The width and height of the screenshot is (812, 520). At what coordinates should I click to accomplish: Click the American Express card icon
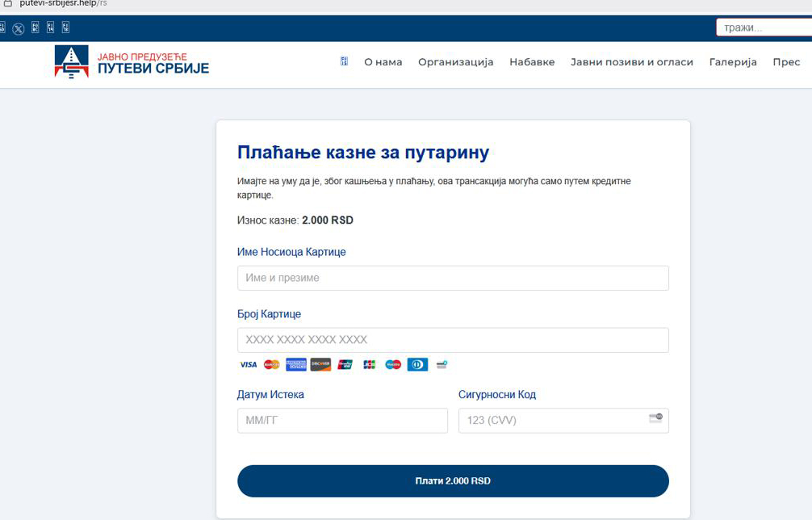click(x=296, y=365)
